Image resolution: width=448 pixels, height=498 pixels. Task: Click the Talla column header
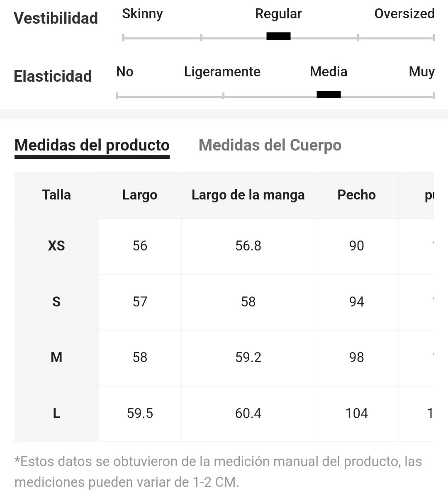click(56, 195)
